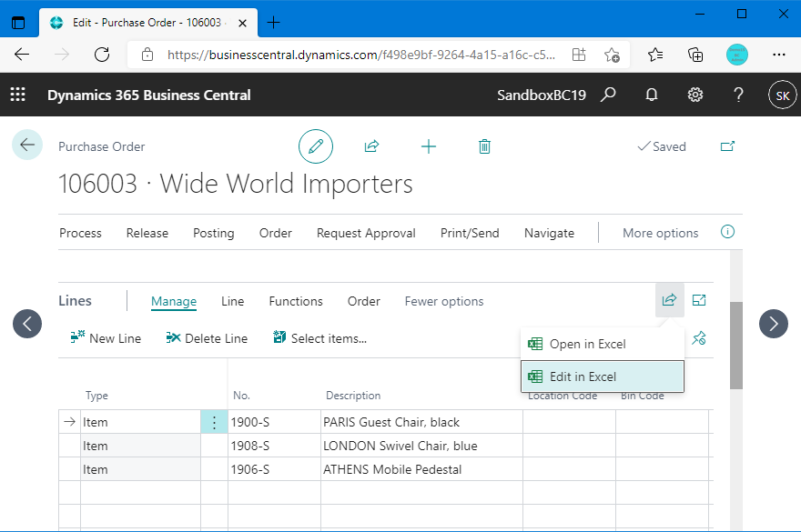Screen dimensions: 801x532
Task: Open page in new window icon near Saved
Action: (727, 146)
